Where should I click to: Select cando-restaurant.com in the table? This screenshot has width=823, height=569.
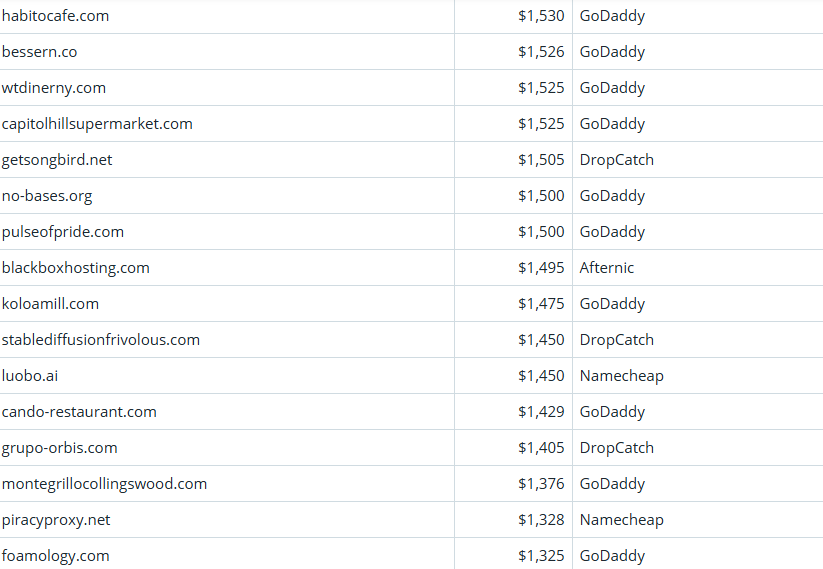point(79,412)
